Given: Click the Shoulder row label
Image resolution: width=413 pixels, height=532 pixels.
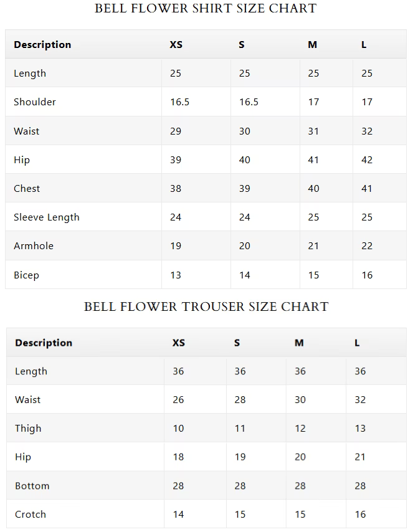Looking at the screenshot, I should pos(35,102).
